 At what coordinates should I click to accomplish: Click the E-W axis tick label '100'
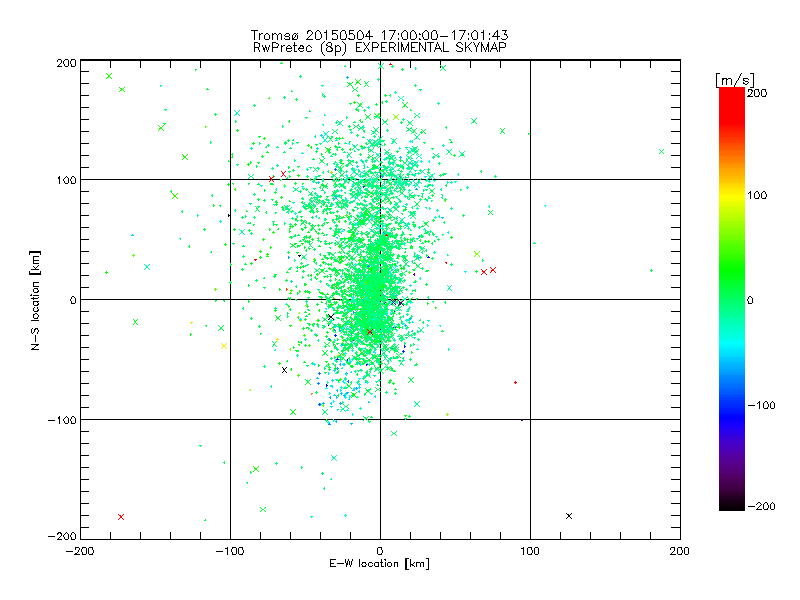pos(530,551)
